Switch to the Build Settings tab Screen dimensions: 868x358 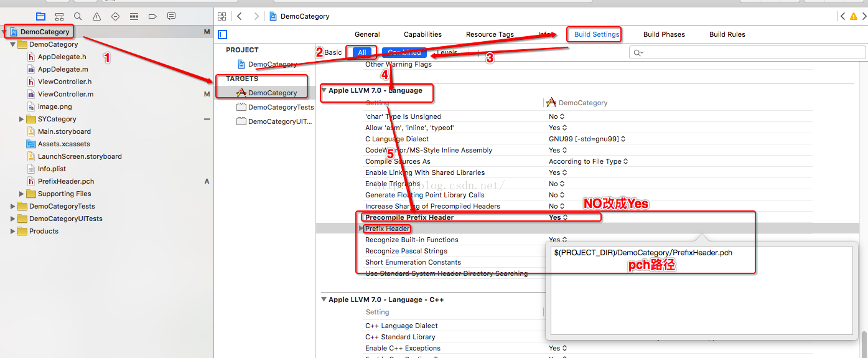pos(597,34)
